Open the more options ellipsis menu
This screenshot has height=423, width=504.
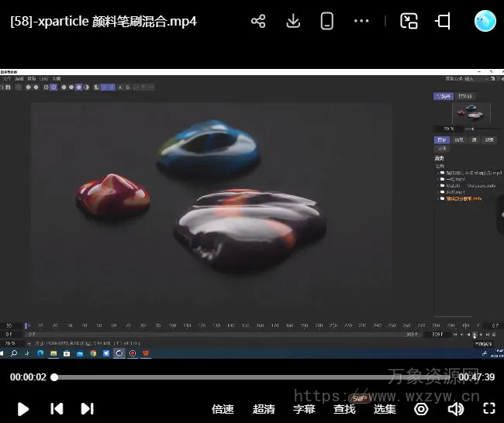click(x=361, y=21)
